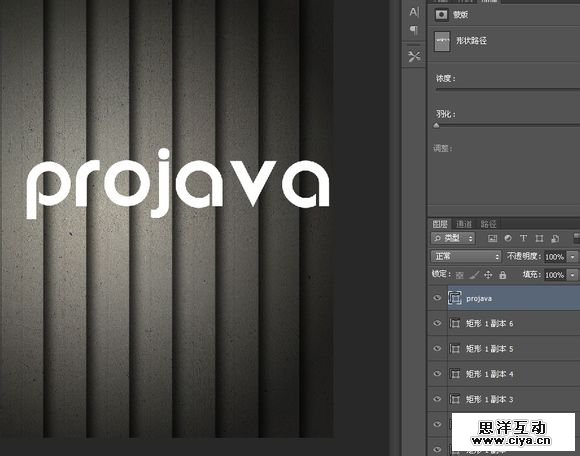Switch to the 路径 tab

[488, 224]
